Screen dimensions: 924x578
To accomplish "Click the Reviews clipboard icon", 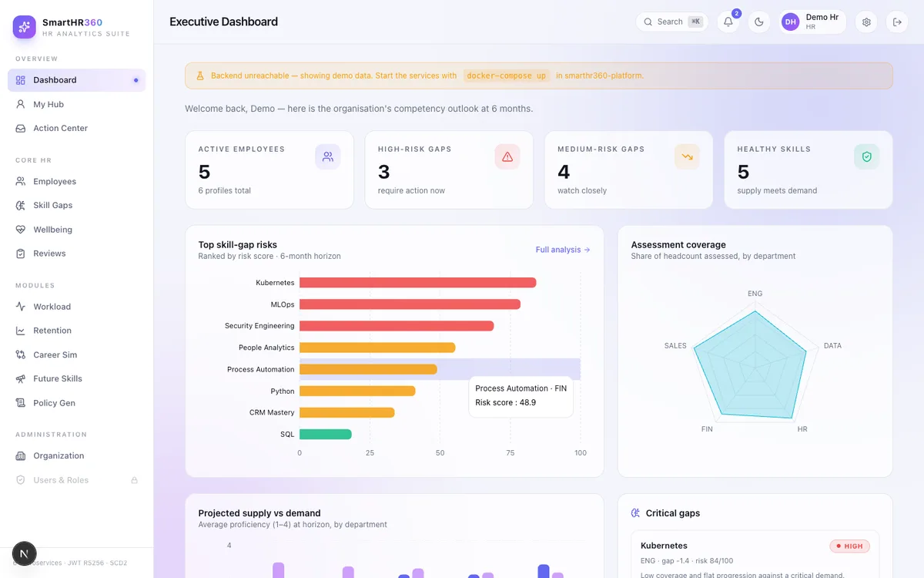I will [x=21, y=254].
